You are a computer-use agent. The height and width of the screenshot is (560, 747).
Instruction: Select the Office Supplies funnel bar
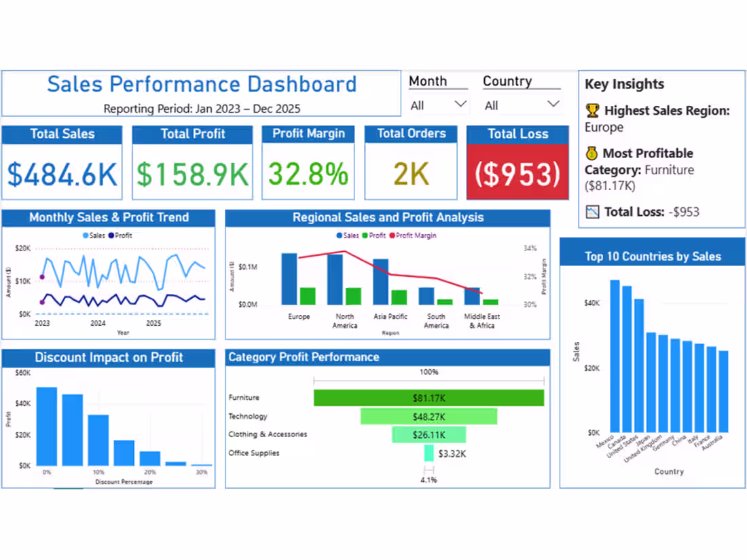click(x=429, y=453)
